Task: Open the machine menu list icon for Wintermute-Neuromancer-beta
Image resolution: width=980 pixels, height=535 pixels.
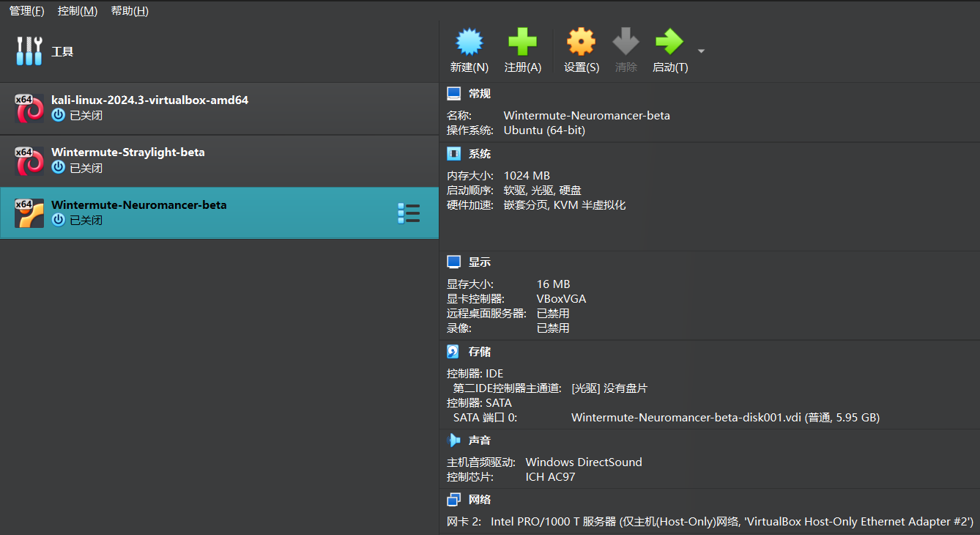Action: (x=409, y=213)
